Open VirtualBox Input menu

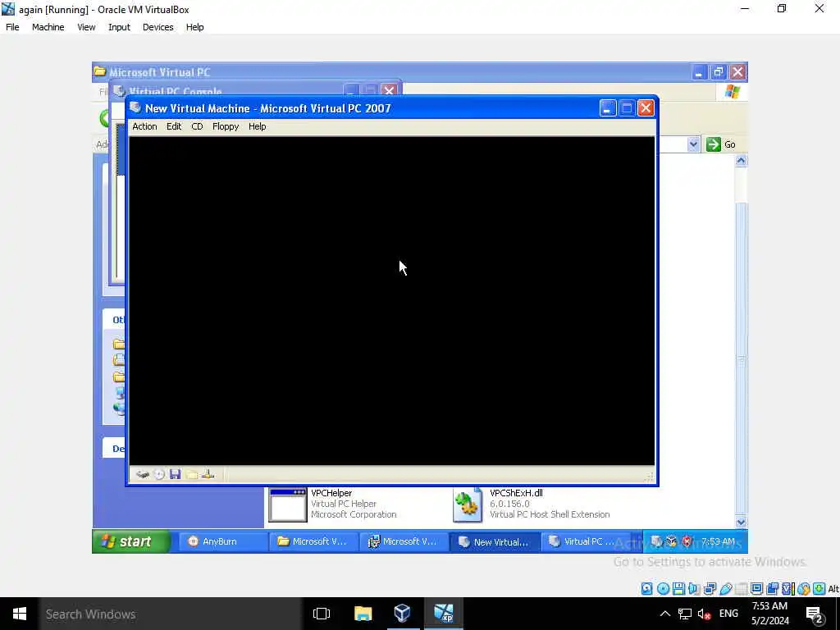pyautogui.click(x=119, y=27)
